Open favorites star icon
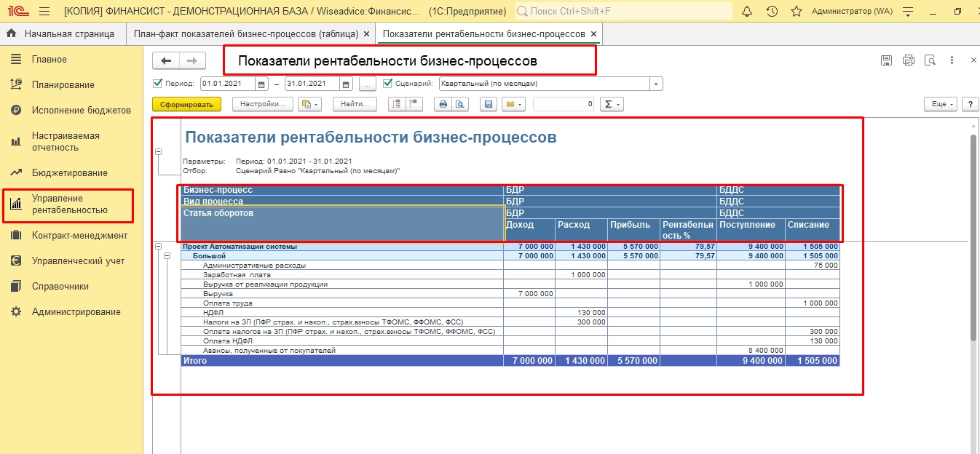 [x=797, y=12]
